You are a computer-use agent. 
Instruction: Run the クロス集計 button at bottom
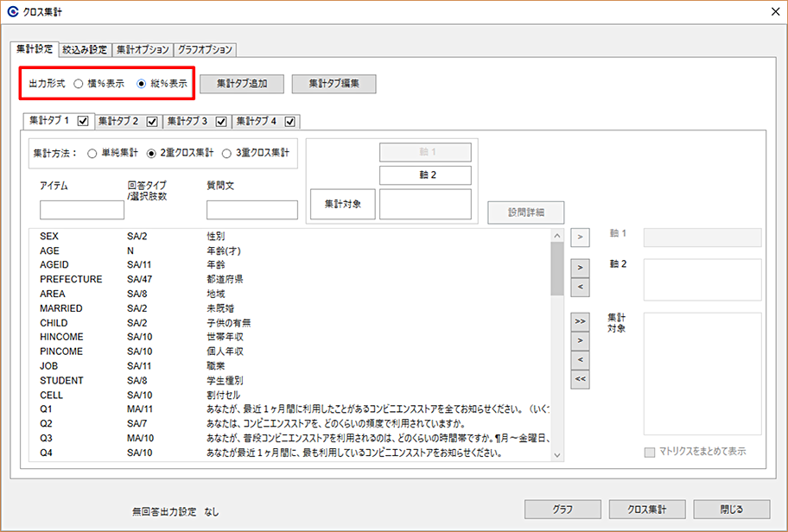click(647, 509)
